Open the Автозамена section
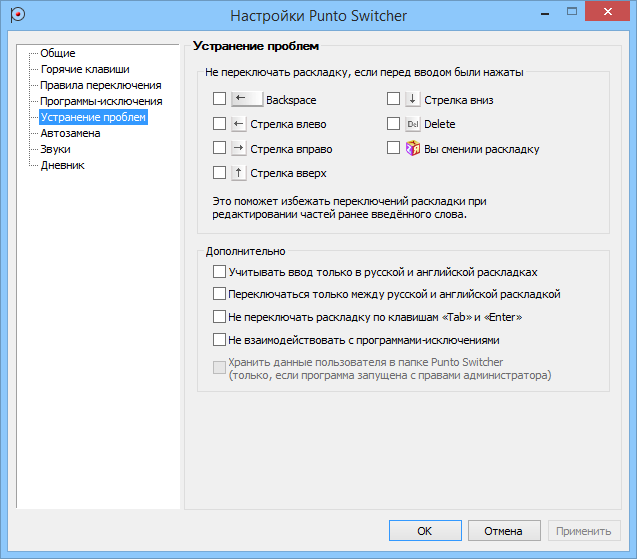The width and height of the screenshot is (637, 559). (70, 133)
